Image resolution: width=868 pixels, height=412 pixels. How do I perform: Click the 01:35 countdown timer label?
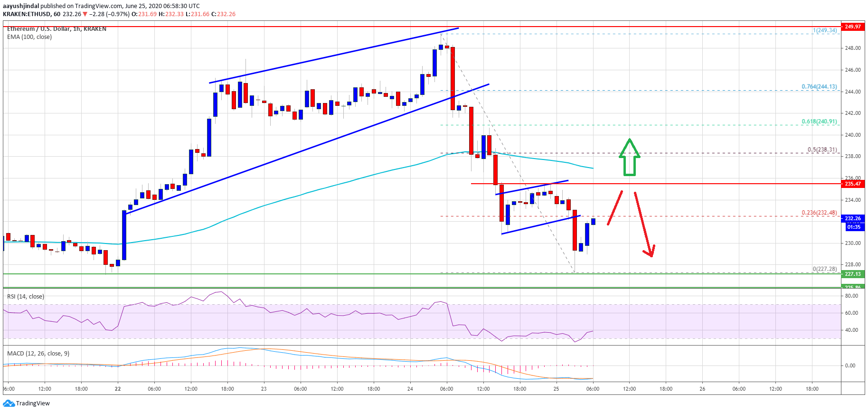coord(854,227)
